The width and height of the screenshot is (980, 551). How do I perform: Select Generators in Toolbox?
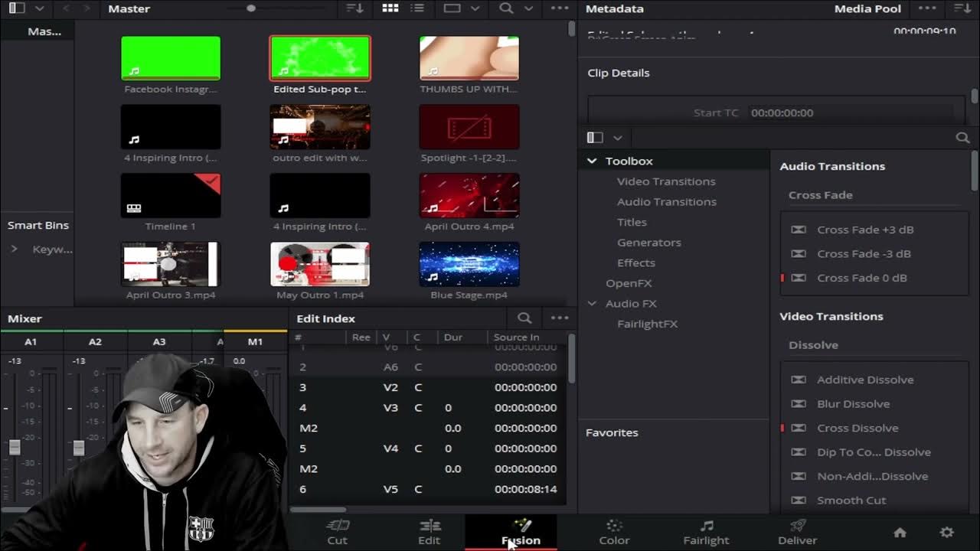click(649, 242)
